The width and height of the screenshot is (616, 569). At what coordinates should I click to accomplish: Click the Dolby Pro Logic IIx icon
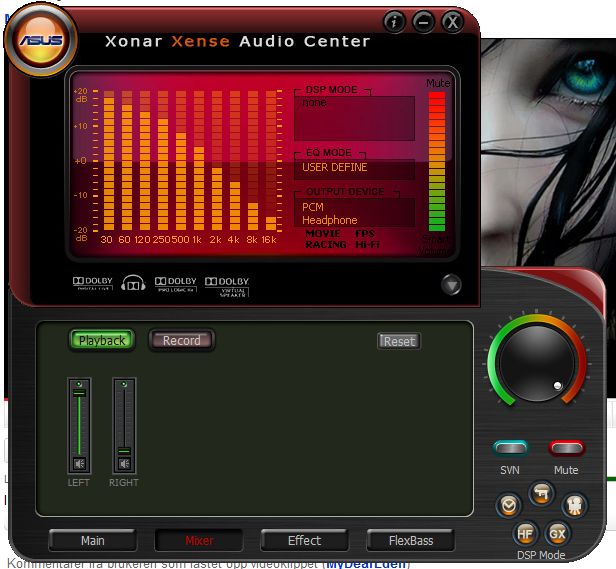point(176,284)
